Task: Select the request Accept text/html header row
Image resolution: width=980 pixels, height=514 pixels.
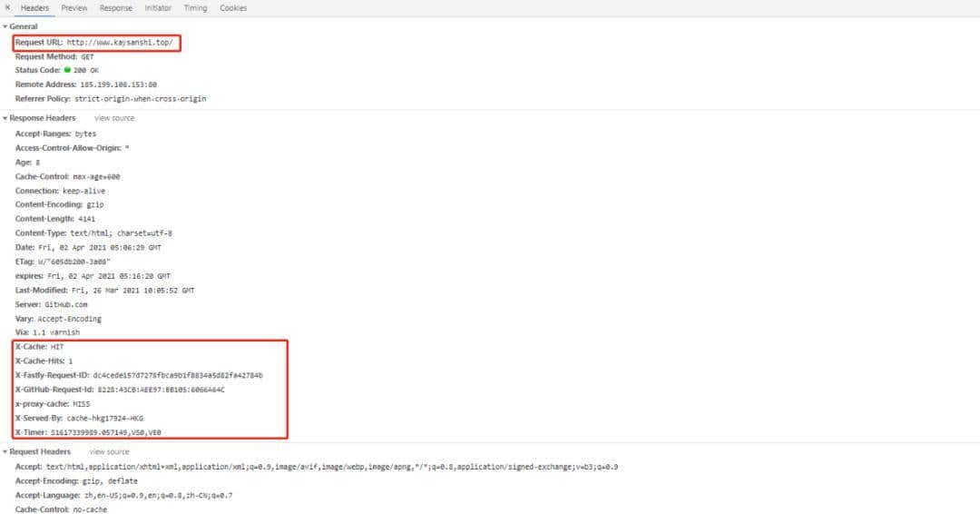Action: 317,467
